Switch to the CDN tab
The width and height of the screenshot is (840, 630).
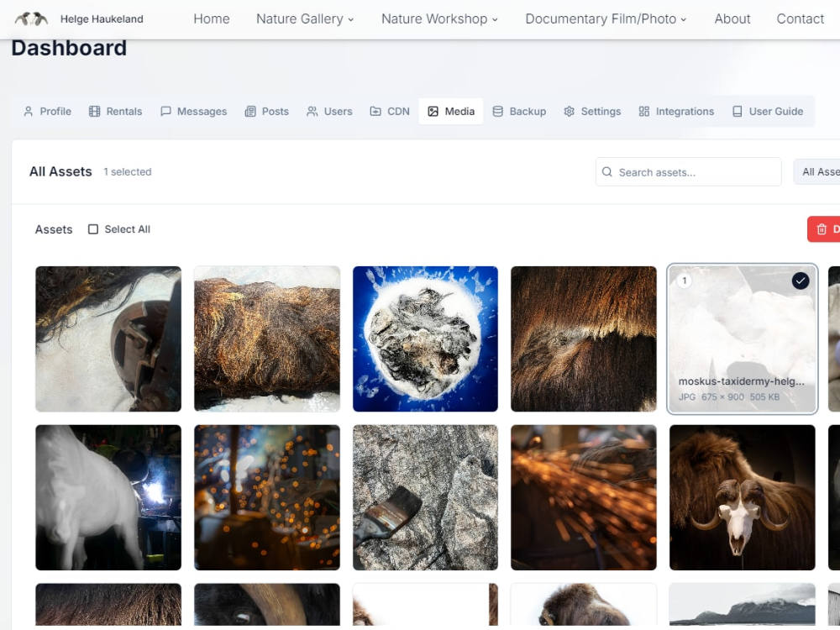(390, 112)
